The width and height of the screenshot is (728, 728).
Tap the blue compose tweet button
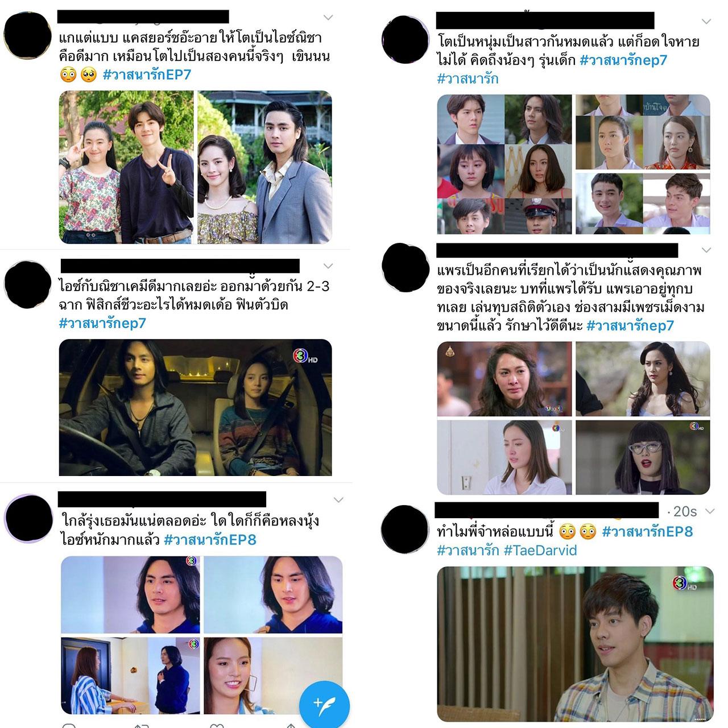tap(324, 702)
